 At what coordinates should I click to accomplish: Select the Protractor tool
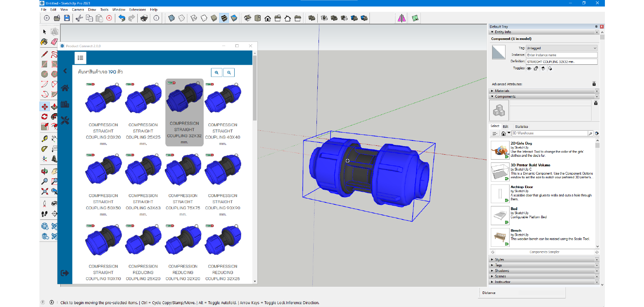coord(44,149)
